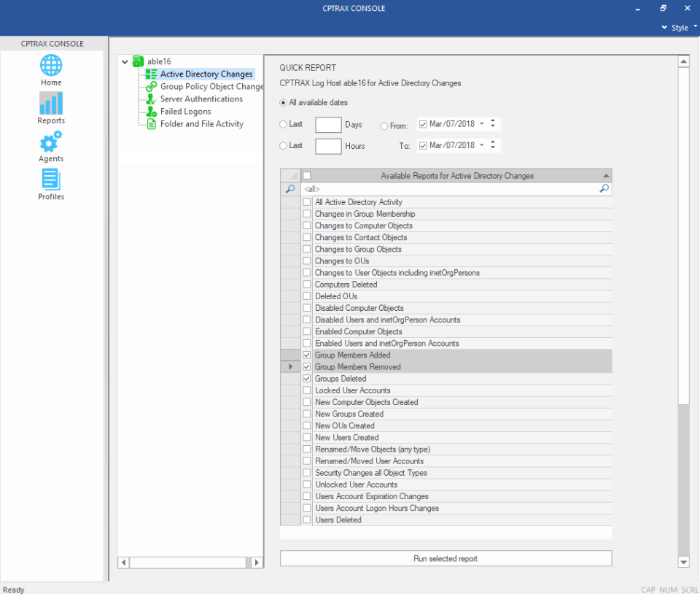The image size is (700, 594).
Task: Click the up stepper arrow beside the To date
Action: [494, 142]
